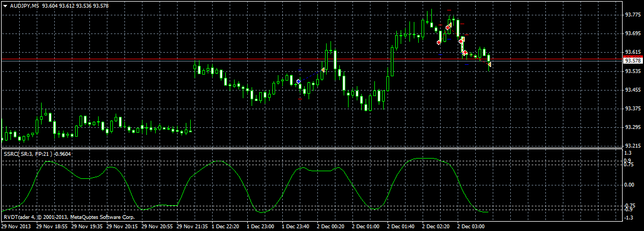Select orange close triangle ending blue dashed line
644x231 pixels.
click(x=323, y=70)
